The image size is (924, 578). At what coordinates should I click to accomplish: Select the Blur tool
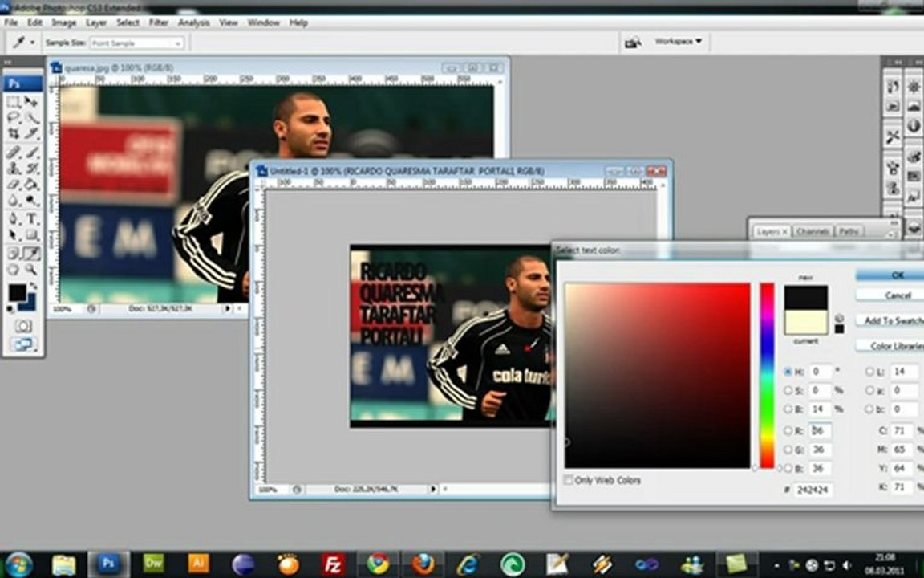coord(14,201)
